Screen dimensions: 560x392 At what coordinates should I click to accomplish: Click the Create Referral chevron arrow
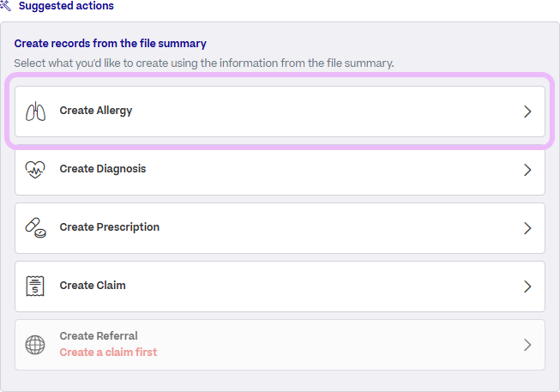point(527,345)
